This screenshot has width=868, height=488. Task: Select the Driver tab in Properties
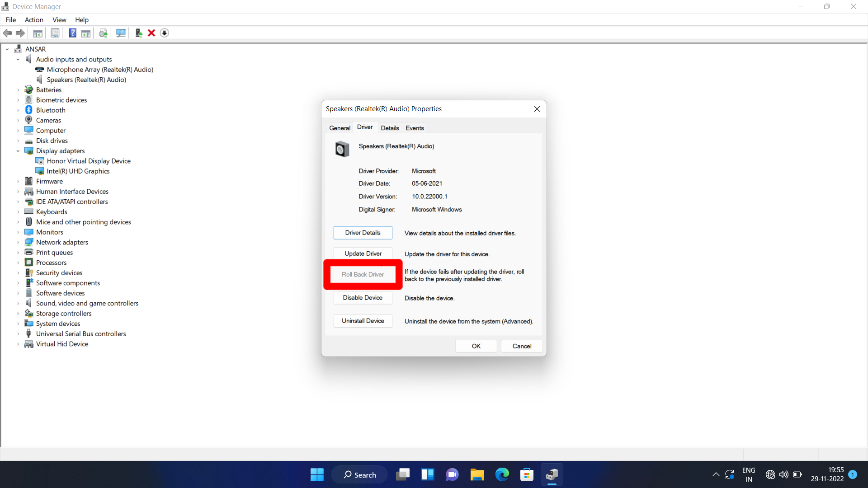click(365, 127)
